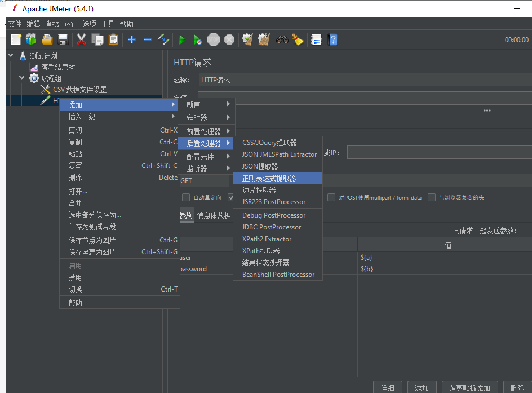Select 禁用 in context menu

coord(119,277)
